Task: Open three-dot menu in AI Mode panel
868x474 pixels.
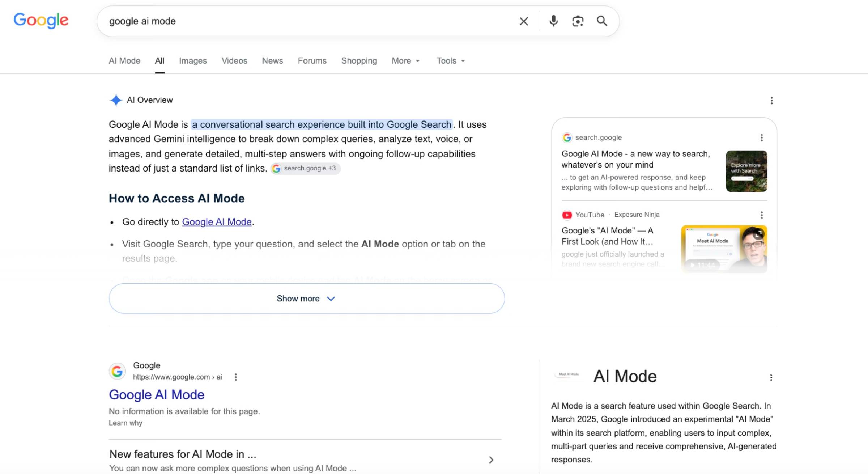Action: (x=771, y=377)
